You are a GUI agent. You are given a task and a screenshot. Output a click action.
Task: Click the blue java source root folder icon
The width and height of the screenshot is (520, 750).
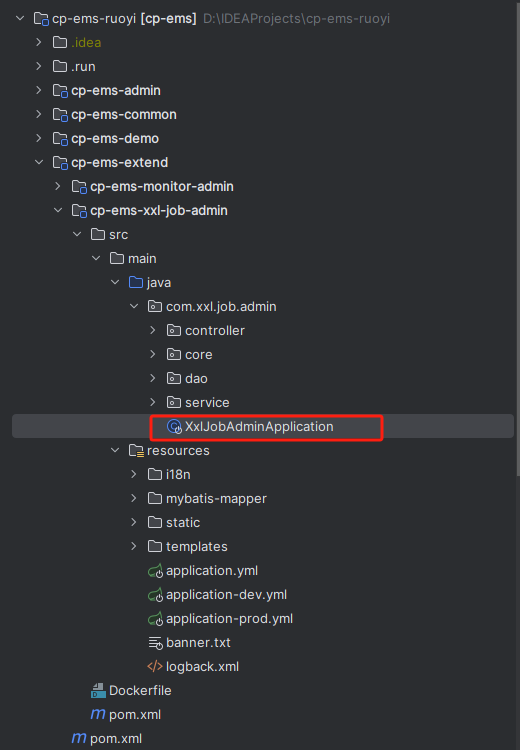(136, 282)
